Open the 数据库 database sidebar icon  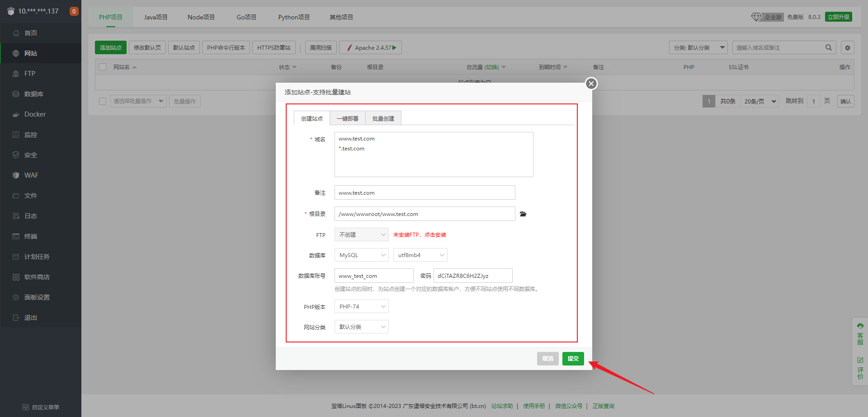(16, 94)
